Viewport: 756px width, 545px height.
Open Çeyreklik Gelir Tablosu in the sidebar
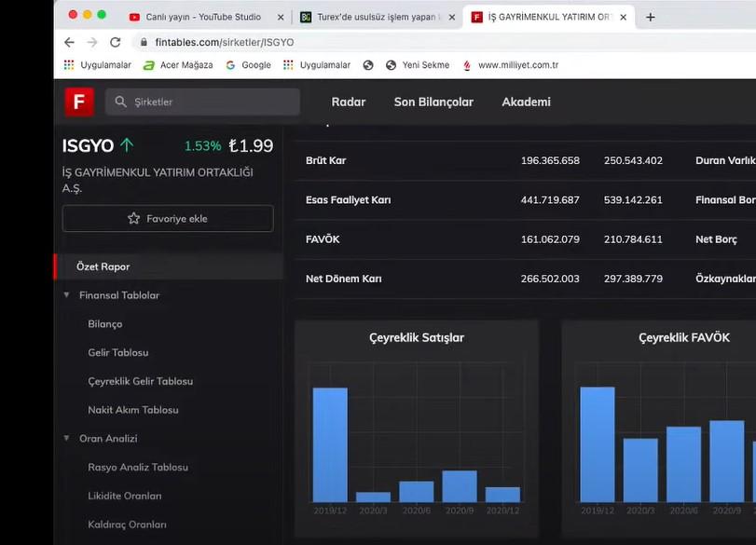pos(141,381)
